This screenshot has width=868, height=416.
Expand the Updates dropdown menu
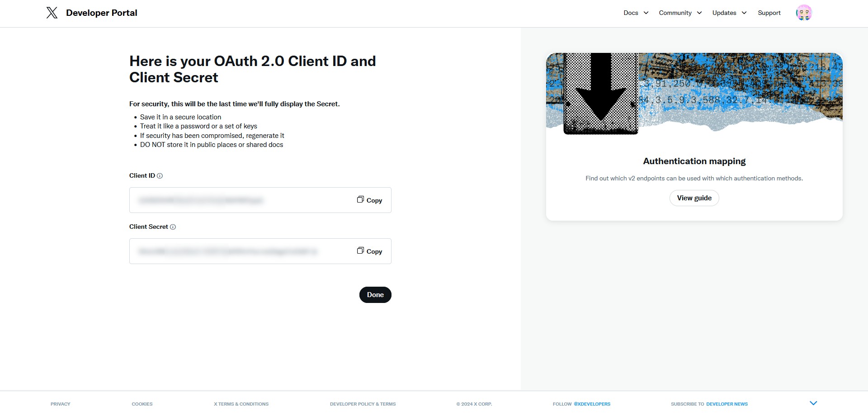point(729,13)
